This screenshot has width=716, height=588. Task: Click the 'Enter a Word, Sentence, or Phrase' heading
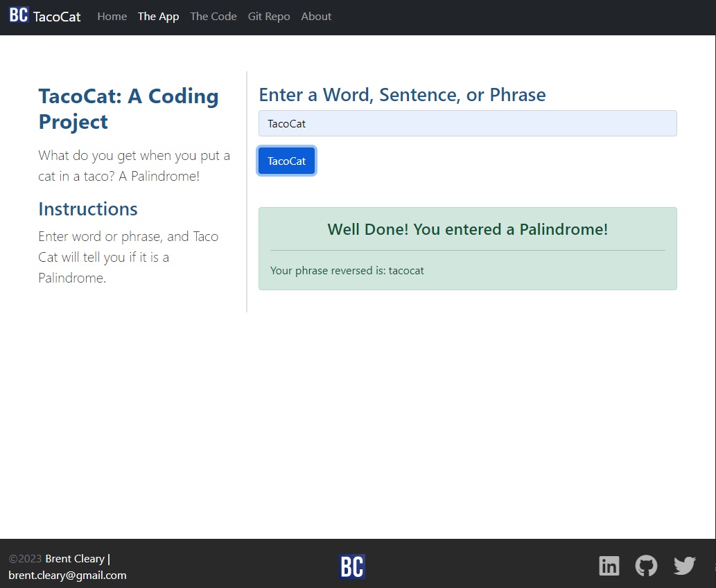coord(402,95)
